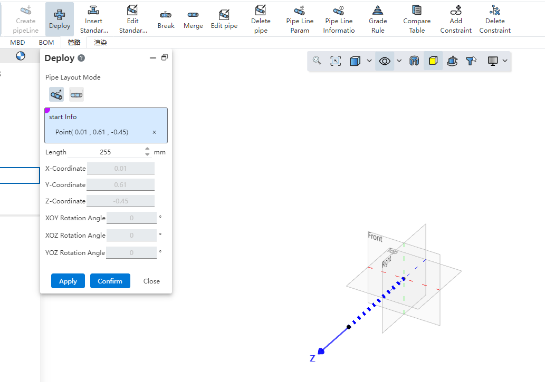Remove the Point(0.01, 0.61, -0.45) entry
The image size is (545, 382).
pyautogui.click(x=154, y=132)
